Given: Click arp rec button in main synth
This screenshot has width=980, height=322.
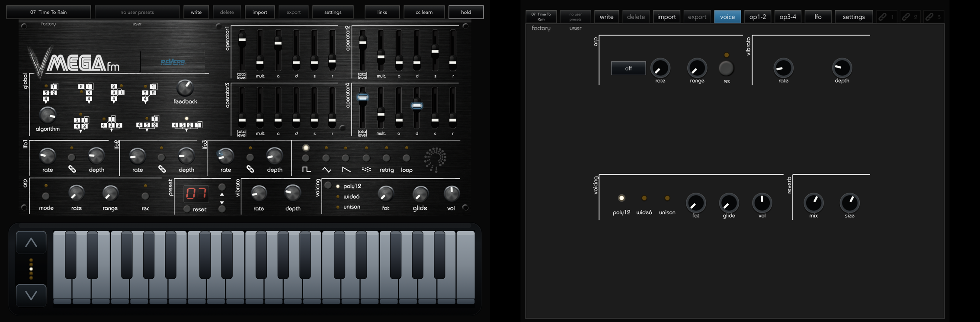Looking at the screenshot, I should tap(145, 196).
